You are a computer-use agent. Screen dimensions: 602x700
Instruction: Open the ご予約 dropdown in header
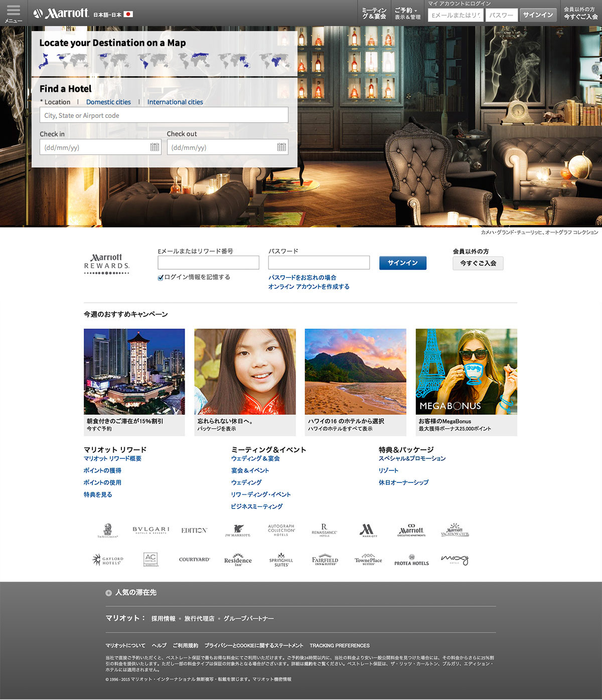[407, 13]
